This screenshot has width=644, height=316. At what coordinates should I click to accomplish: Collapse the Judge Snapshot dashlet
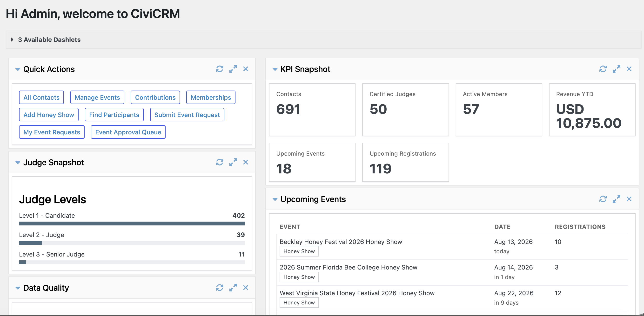pos(18,163)
